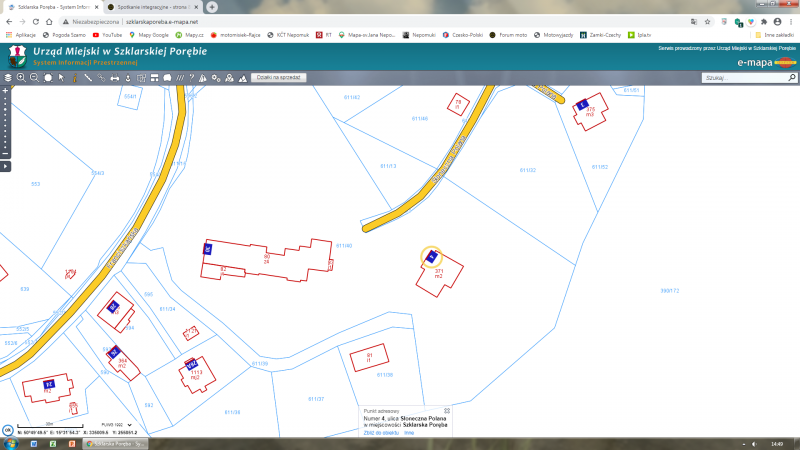Viewport: 800px width, 450px height.
Task: Close the Punkt adresowy popup
Action: 447,410
